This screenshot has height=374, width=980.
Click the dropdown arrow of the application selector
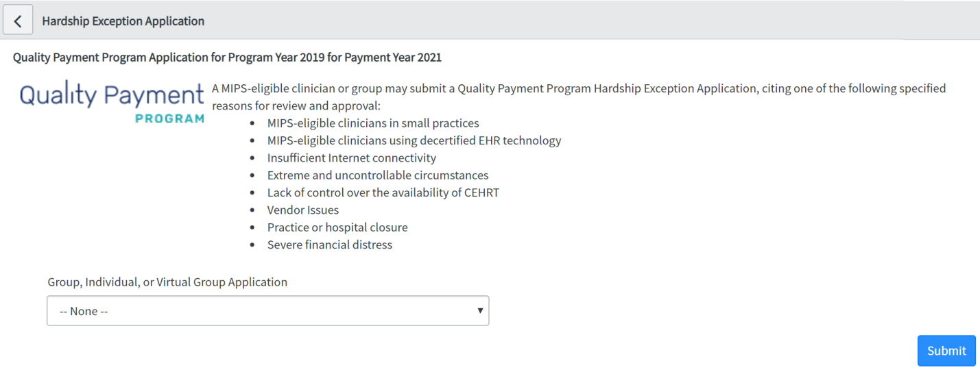[480, 311]
